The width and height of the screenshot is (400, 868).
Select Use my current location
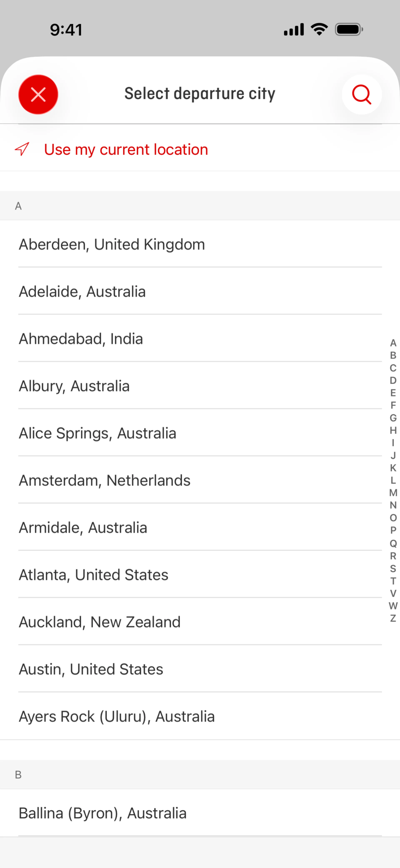(126, 150)
